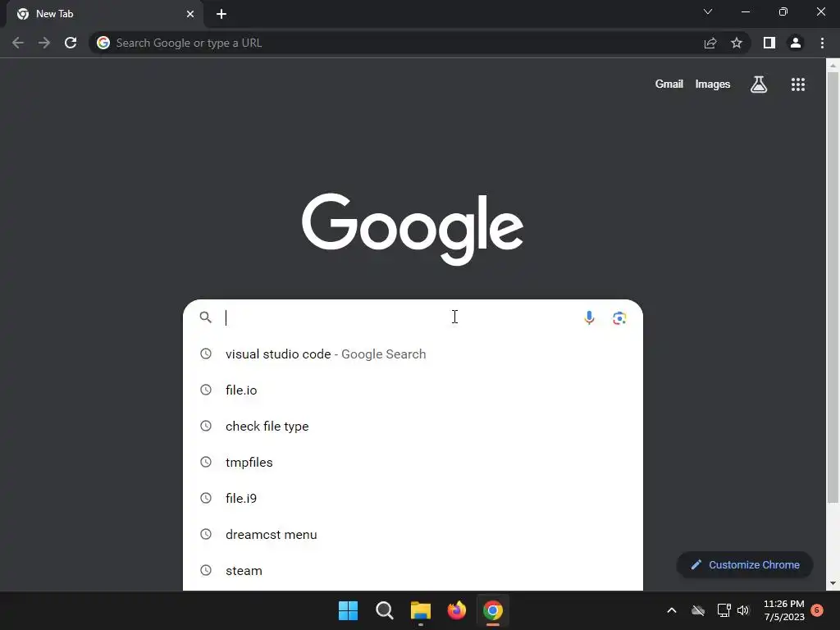The width and height of the screenshot is (840, 630).
Task: Open the side panel icon
Action: 769,43
